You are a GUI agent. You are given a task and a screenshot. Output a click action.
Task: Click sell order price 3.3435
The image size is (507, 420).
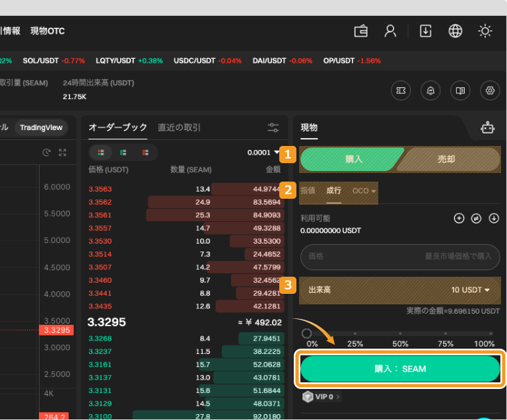(100, 306)
